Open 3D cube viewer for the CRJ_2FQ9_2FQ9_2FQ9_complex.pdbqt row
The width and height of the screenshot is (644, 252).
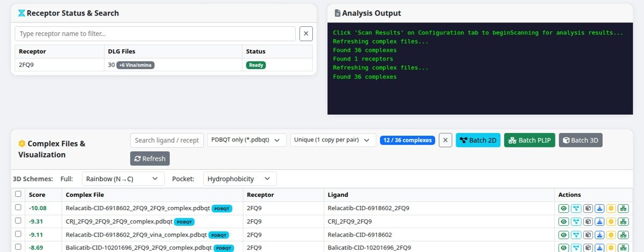588,221
